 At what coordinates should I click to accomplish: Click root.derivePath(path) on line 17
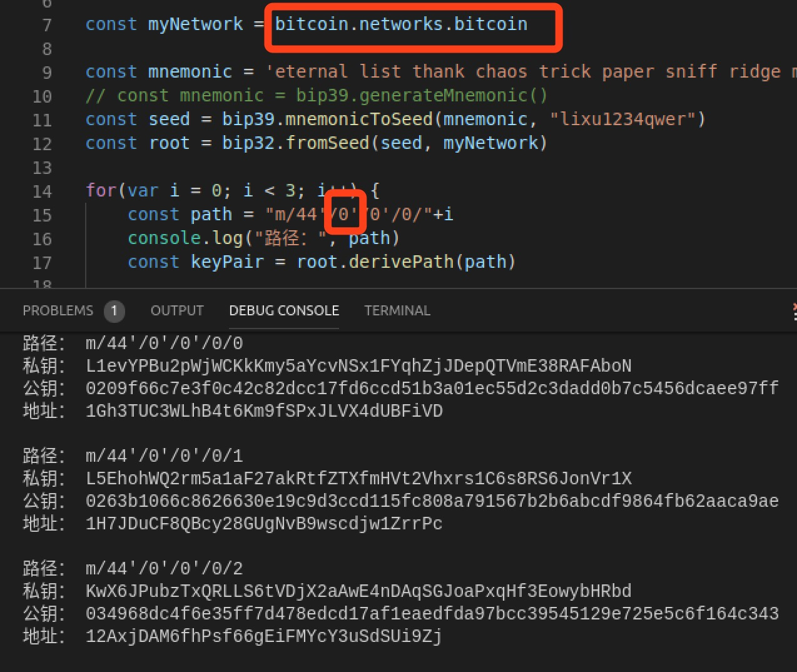pos(406,262)
